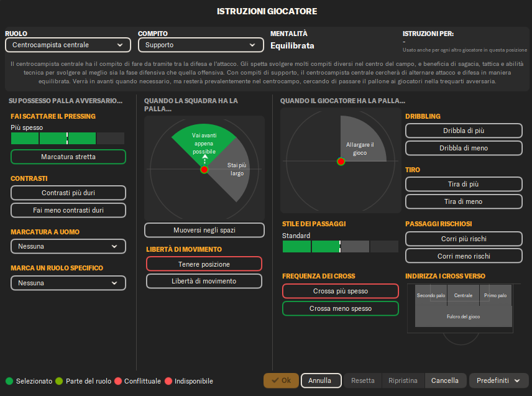Screen dimensions: 532x396
Task: Choose 'Primo palo' cross target
Action: click(x=495, y=295)
